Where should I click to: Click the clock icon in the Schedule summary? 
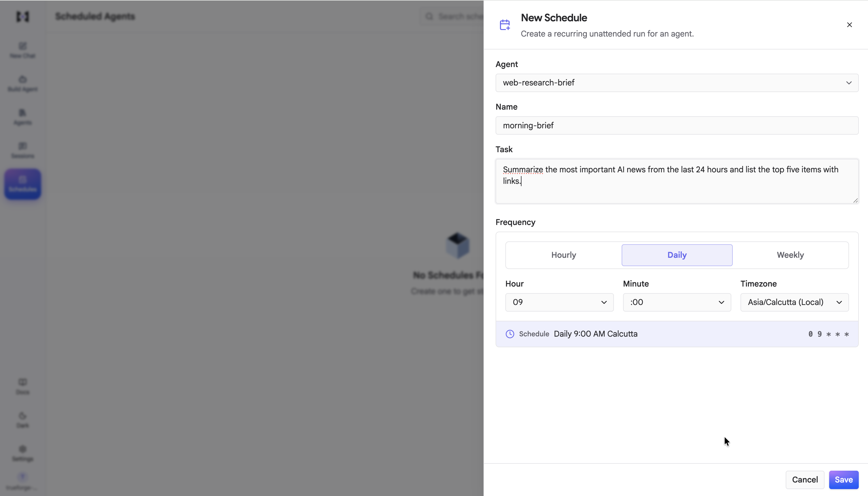pyautogui.click(x=510, y=334)
